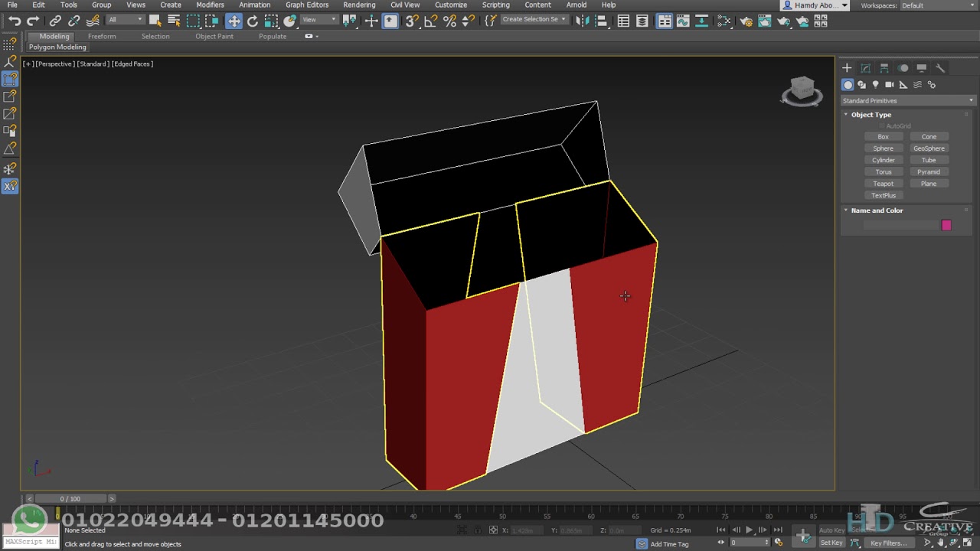Click the Sphere object button
980x551 pixels.
(x=883, y=148)
